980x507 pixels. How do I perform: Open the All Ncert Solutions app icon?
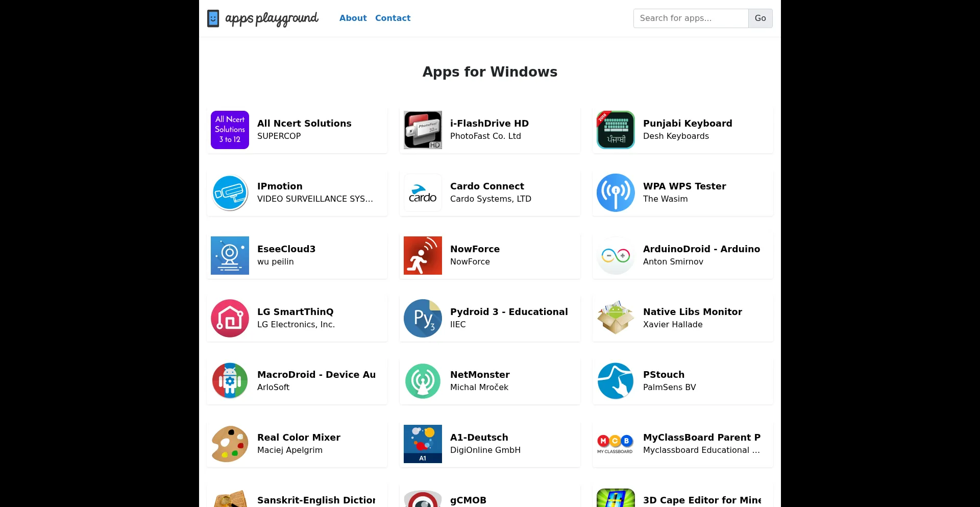pos(230,130)
